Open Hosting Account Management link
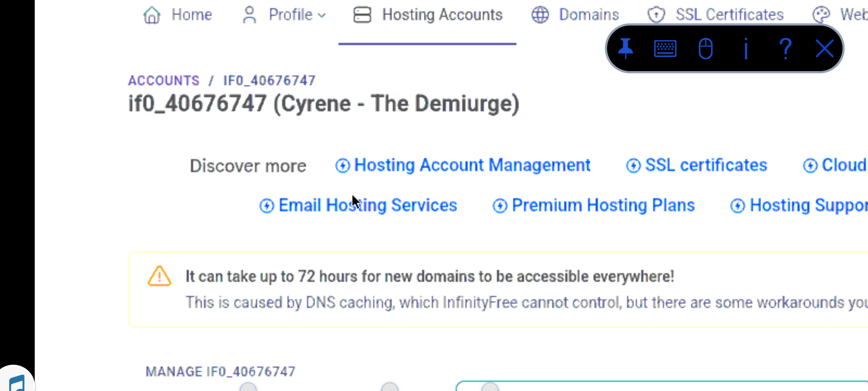 pos(471,165)
